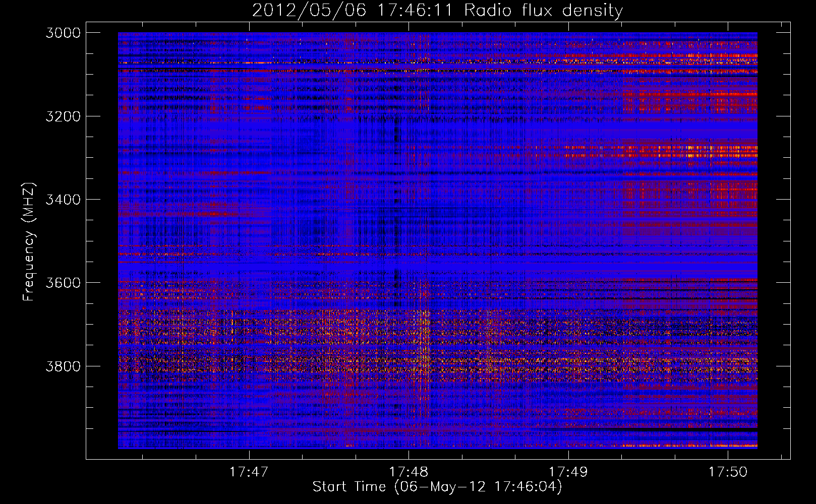Select the 3800 frequency tick label
This screenshot has height=504, width=816.
[63, 366]
